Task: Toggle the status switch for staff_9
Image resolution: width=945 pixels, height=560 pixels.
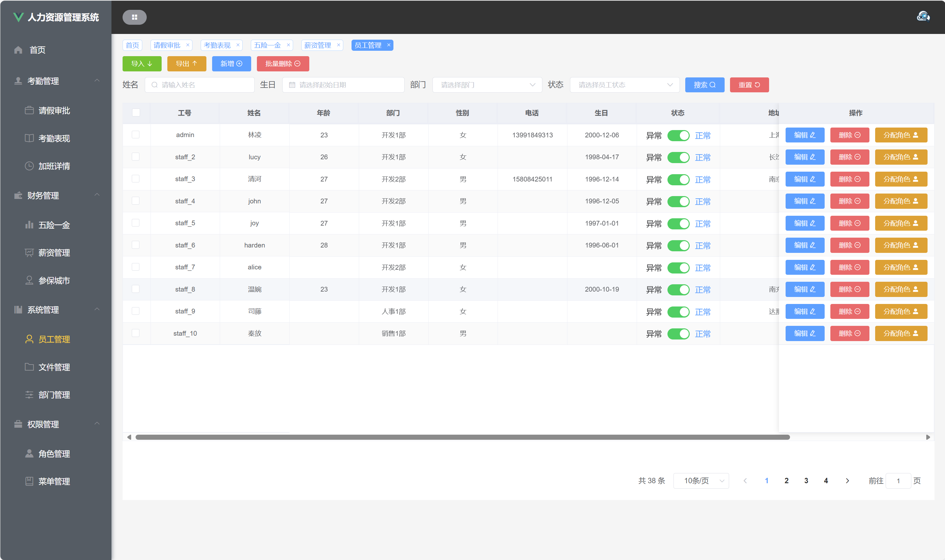Action: (x=679, y=312)
